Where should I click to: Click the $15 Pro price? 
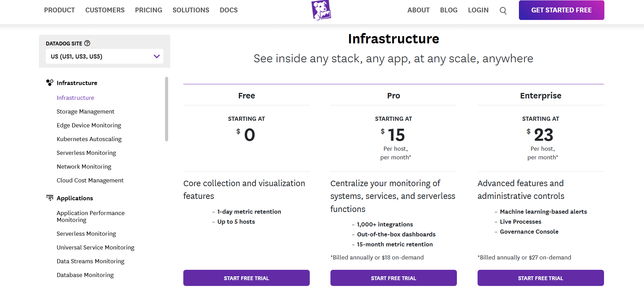393,135
